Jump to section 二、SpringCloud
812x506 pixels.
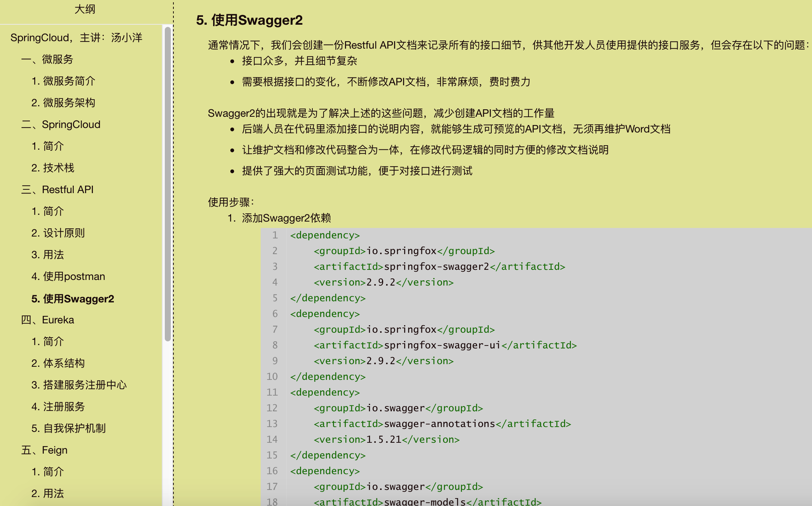click(61, 125)
